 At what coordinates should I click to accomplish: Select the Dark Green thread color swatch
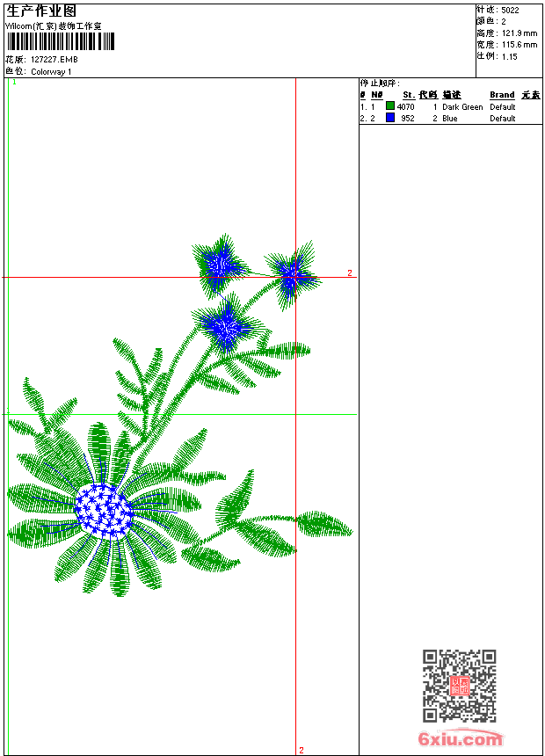pos(390,105)
